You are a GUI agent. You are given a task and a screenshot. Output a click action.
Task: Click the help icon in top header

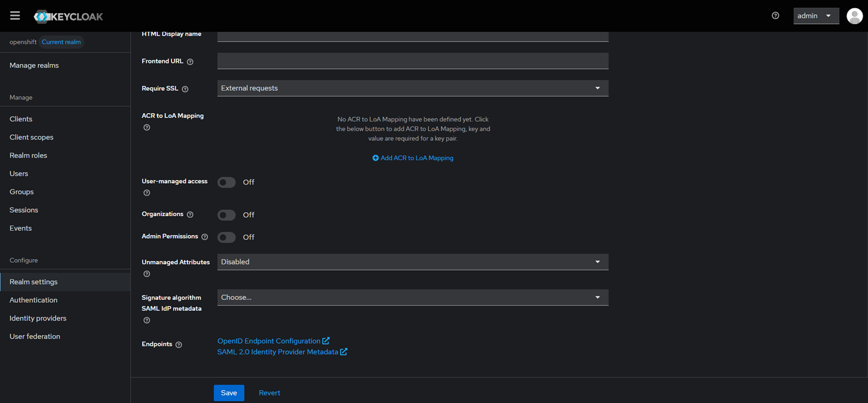775,16
